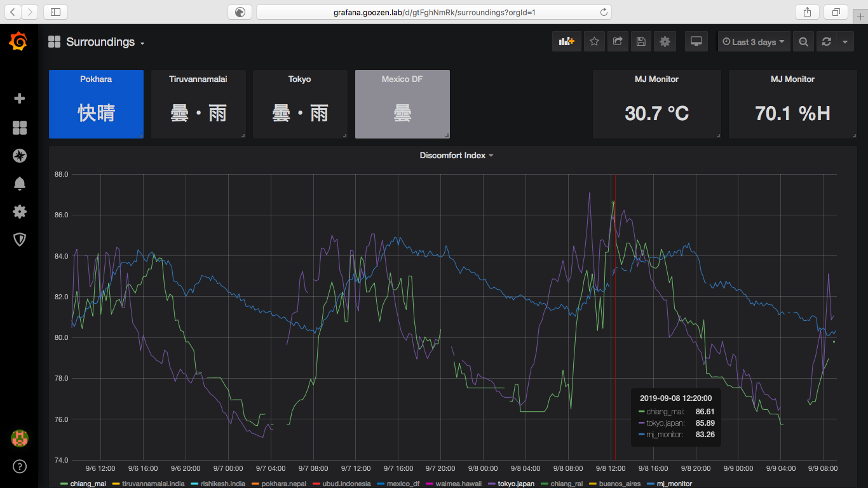Open the Server Admin shield icon
The height and width of the screenshot is (488, 868).
[x=19, y=239]
